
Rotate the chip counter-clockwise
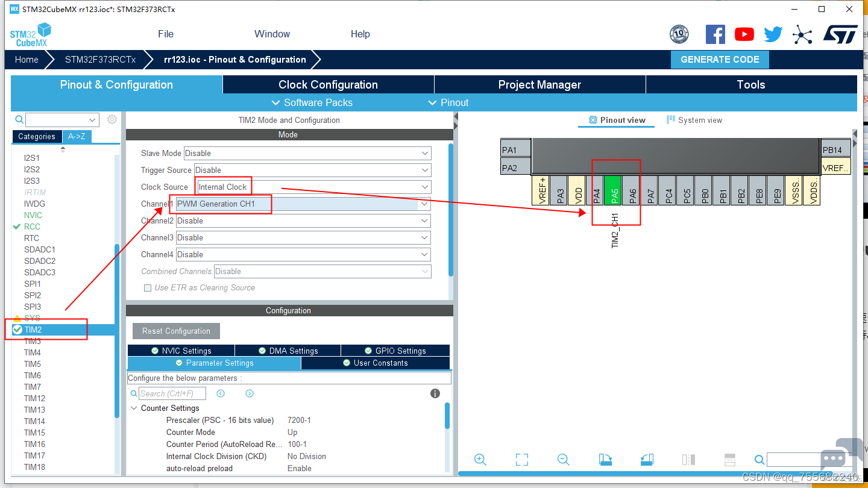pyautogui.click(x=647, y=460)
